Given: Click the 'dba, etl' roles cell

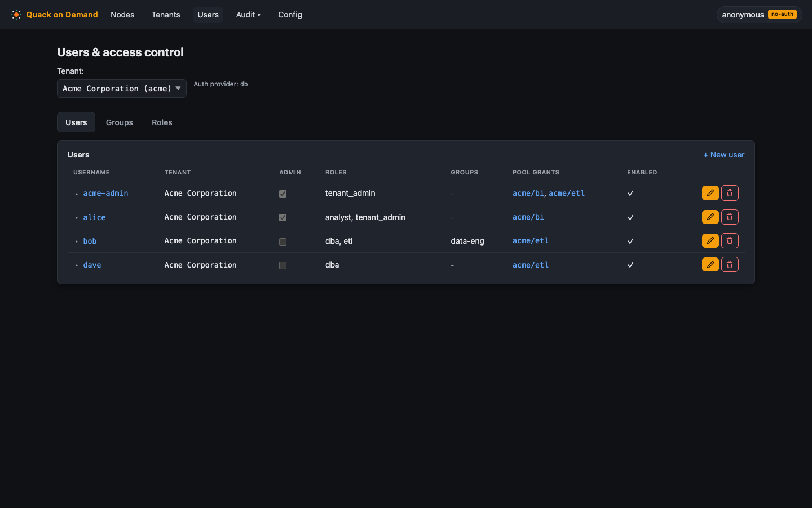Looking at the screenshot, I should (339, 241).
